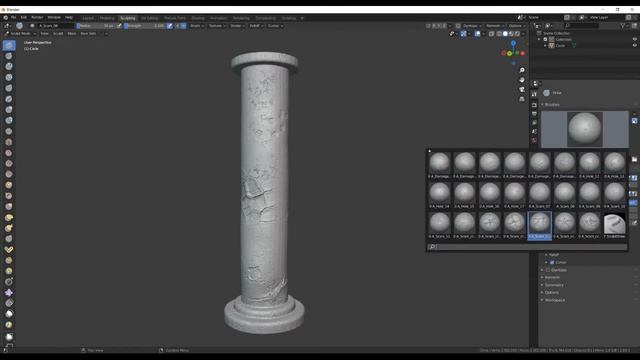Uncheck the Cursor checkbox in properties
640x360 pixels.
(x=552, y=262)
